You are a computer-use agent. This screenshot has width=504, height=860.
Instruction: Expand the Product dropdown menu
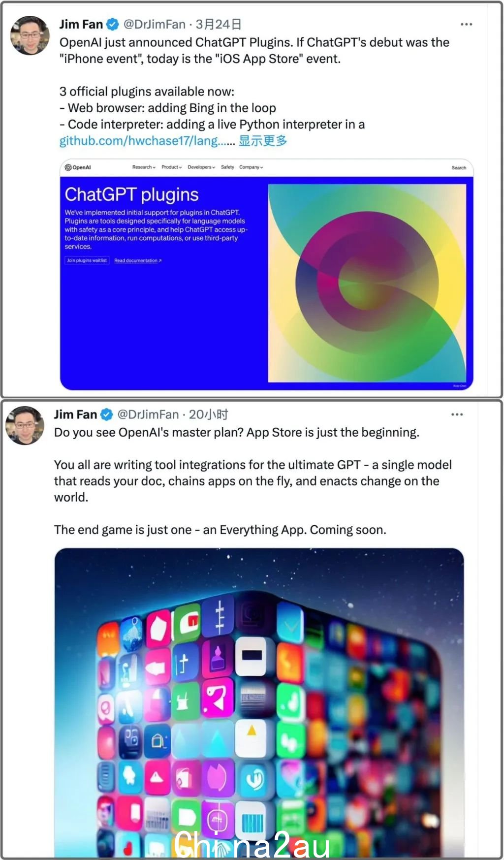coord(172,167)
